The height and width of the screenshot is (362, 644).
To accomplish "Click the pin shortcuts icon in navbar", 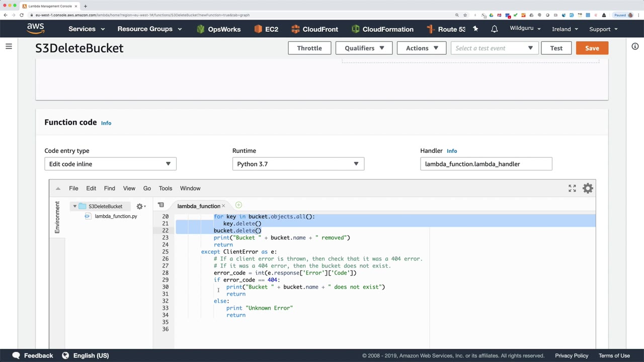I will (475, 29).
